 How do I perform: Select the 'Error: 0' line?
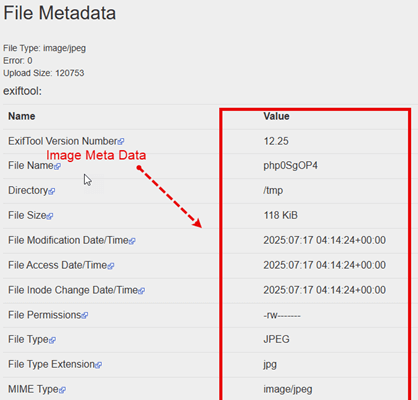point(18,61)
